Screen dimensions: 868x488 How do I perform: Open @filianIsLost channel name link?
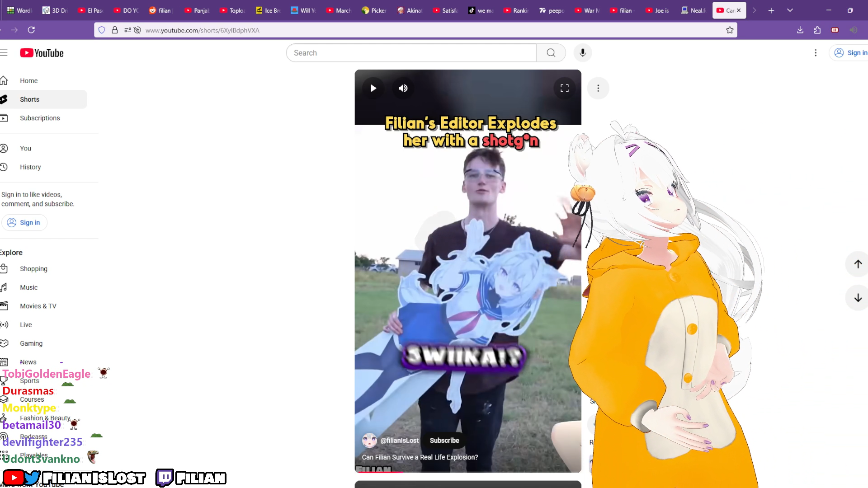click(399, 441)
